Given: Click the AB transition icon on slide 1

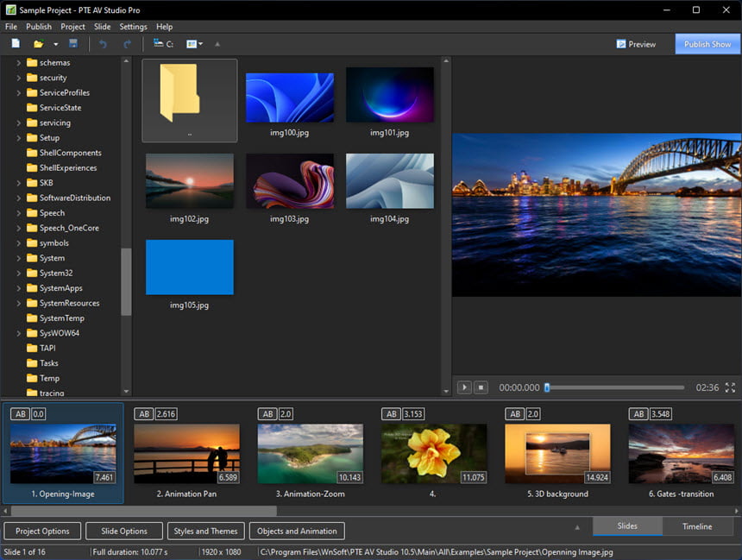Looking at the screenshot, I should (x=21, y=414).
